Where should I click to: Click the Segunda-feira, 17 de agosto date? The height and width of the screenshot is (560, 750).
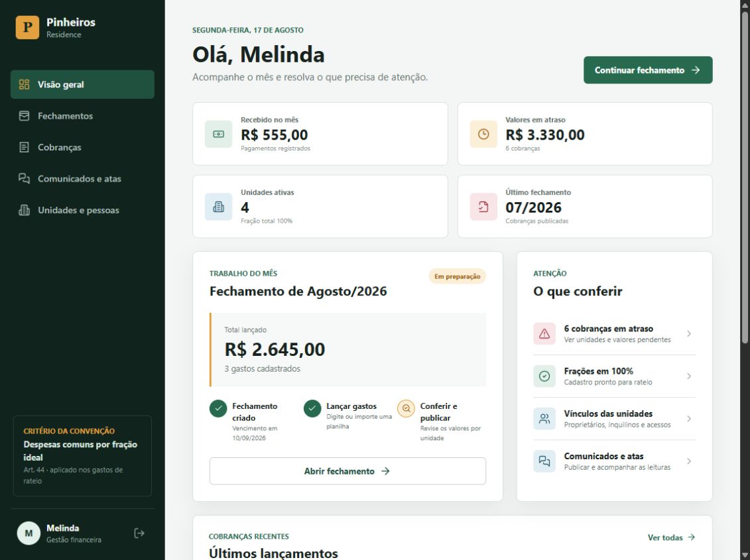(x=248, y=30)
